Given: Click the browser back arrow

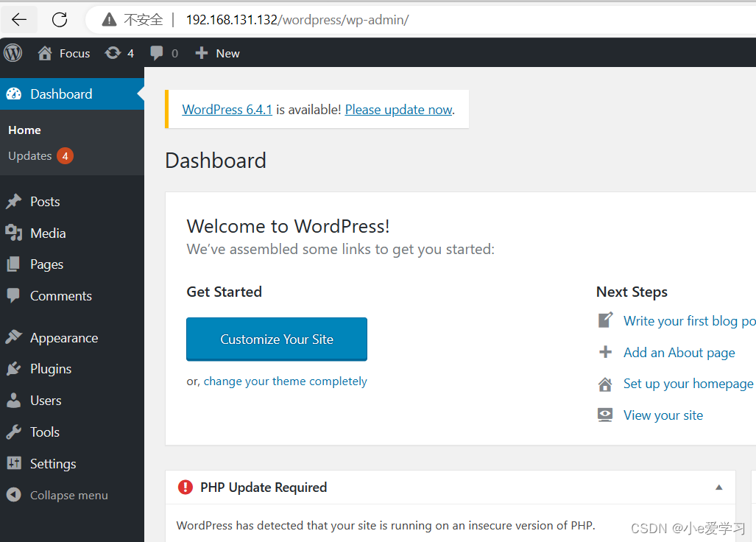Looking at the screenshot, I should [19, 20].
